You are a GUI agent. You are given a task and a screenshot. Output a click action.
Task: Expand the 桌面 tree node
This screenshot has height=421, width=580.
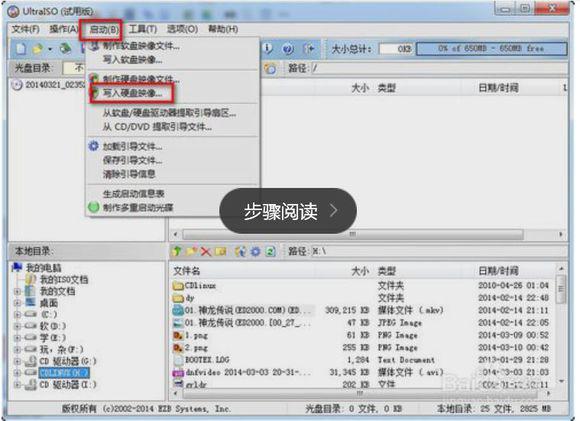17,303
